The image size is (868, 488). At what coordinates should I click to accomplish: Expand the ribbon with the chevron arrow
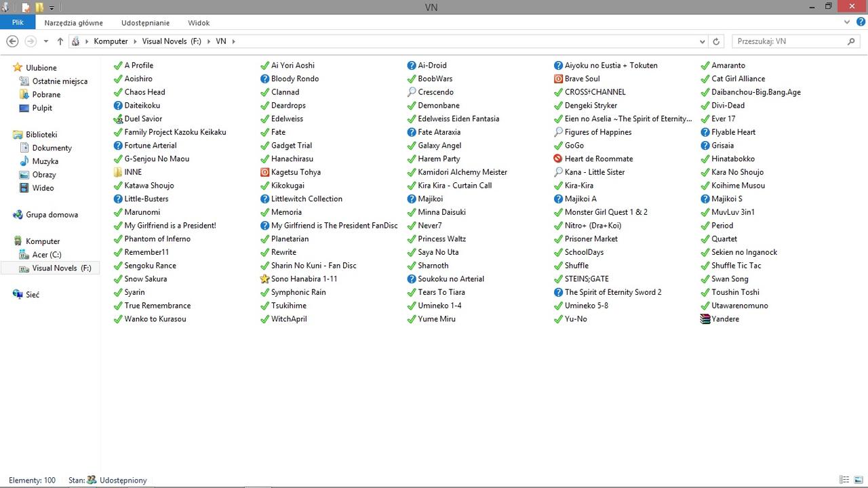[x=847, y=22]
